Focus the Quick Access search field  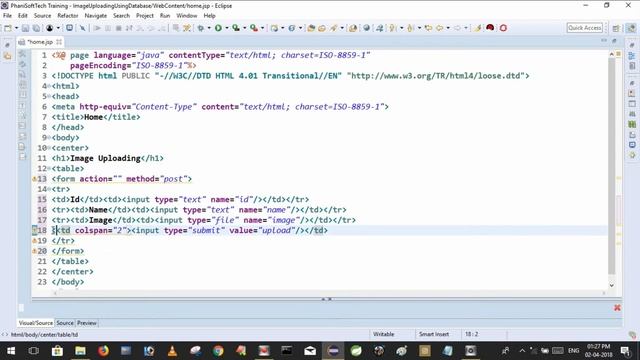click(584, 28)
